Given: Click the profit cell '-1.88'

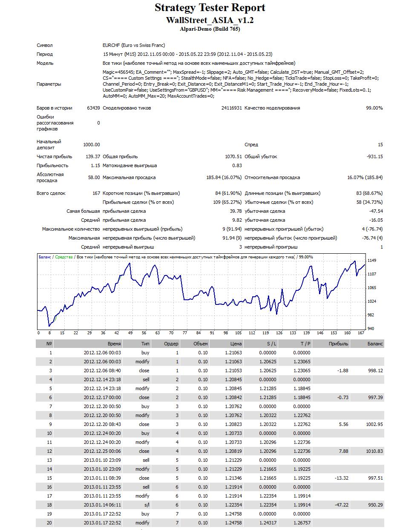Looking at the screenshot, I should pos(343,371).
